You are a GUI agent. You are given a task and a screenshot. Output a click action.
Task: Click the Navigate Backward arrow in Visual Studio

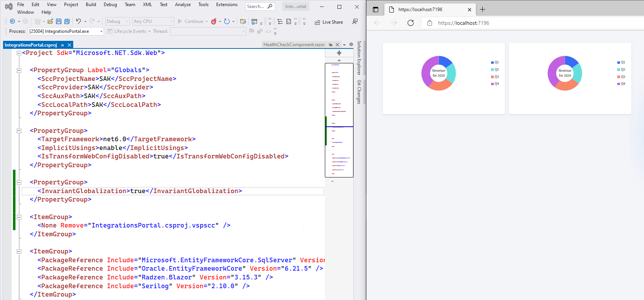coord(13,21)
